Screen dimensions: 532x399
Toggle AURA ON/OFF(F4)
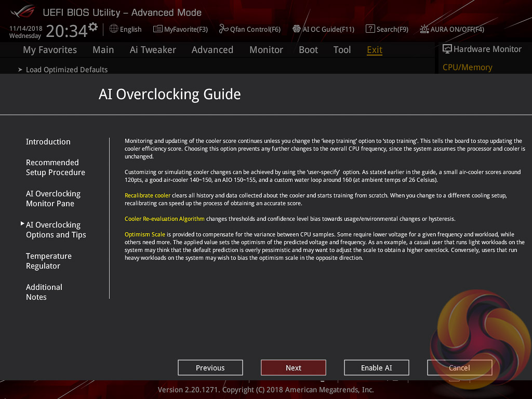coord(457,30)
